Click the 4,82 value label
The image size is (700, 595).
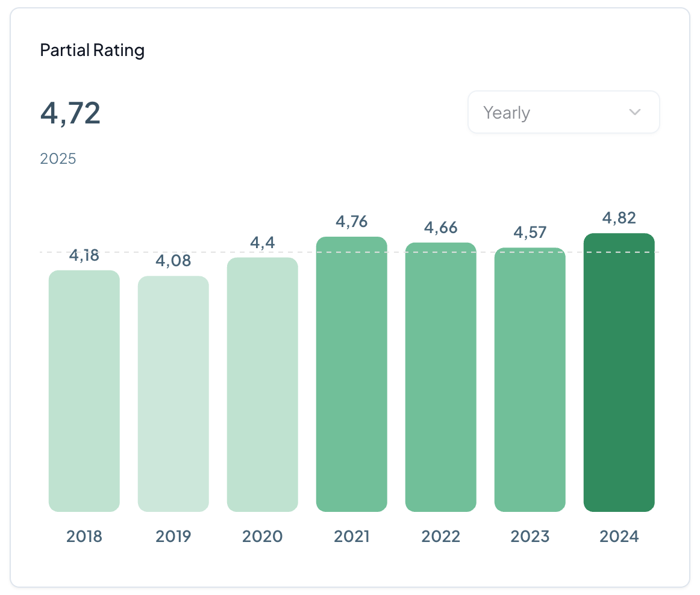[619, 218]
